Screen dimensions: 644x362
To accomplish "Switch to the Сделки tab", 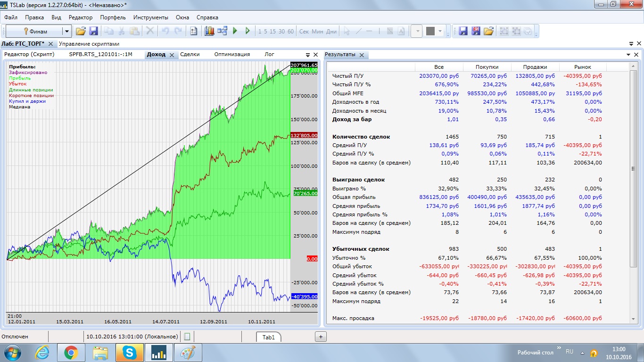I will click(190, 54).
